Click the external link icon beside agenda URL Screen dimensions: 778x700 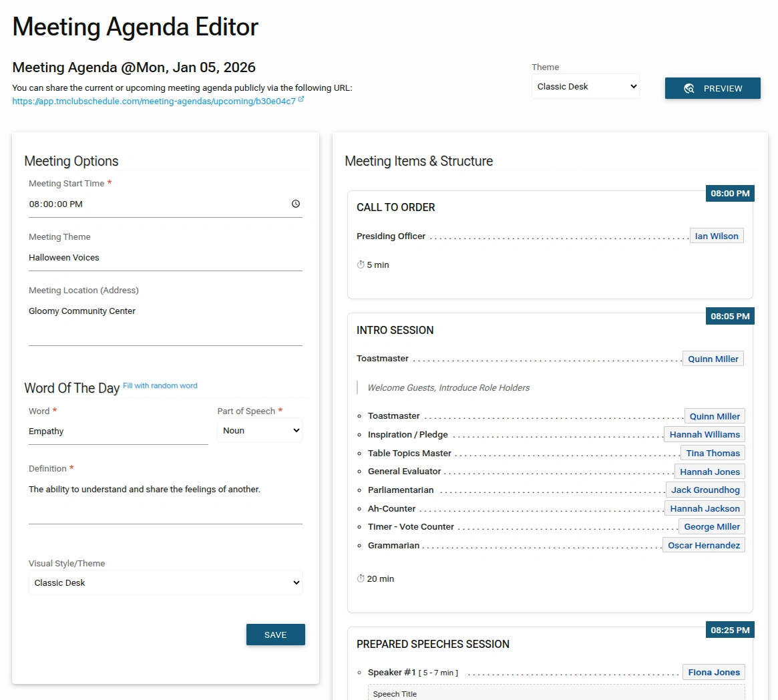301,100
